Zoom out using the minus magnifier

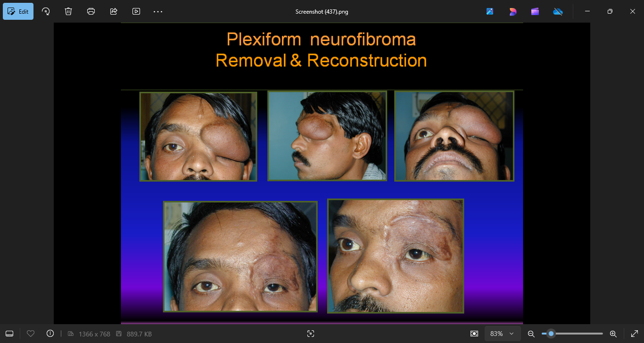[531, 334]
